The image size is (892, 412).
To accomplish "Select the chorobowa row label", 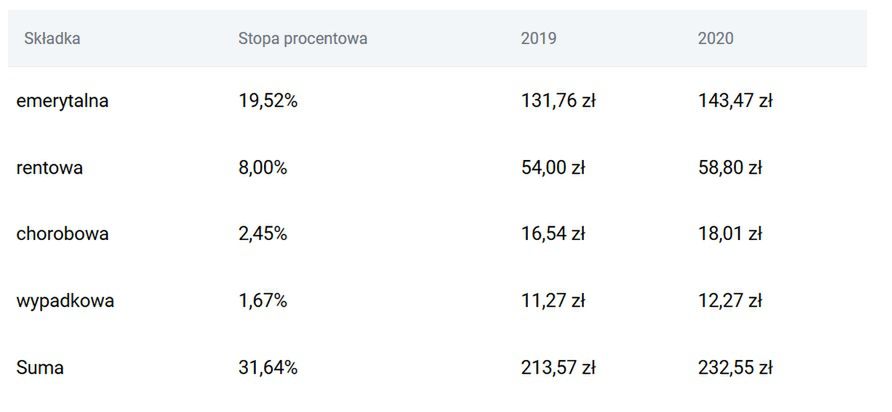I will coord(62,234).
